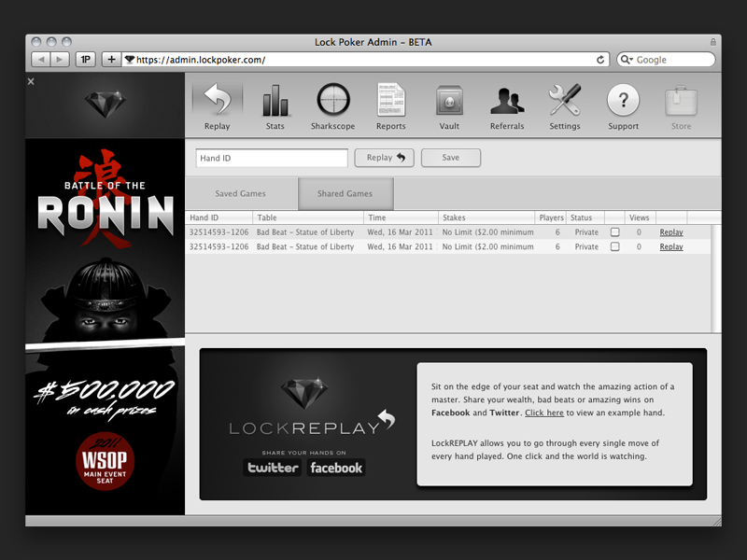Sort by the Table column header

click(x=308, y=217)
